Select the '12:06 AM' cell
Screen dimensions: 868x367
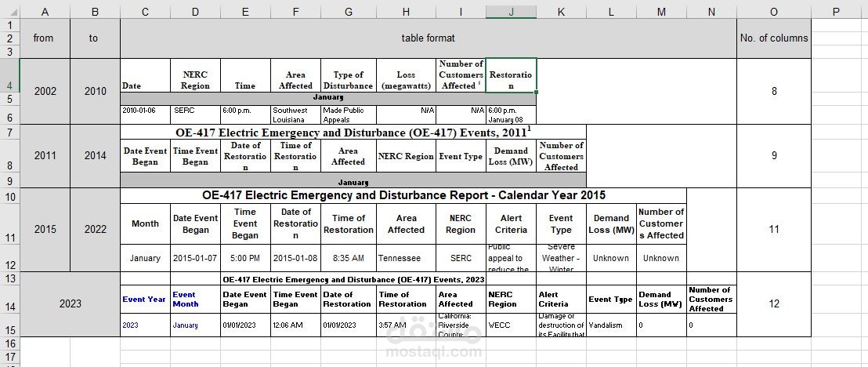(295, 325)
